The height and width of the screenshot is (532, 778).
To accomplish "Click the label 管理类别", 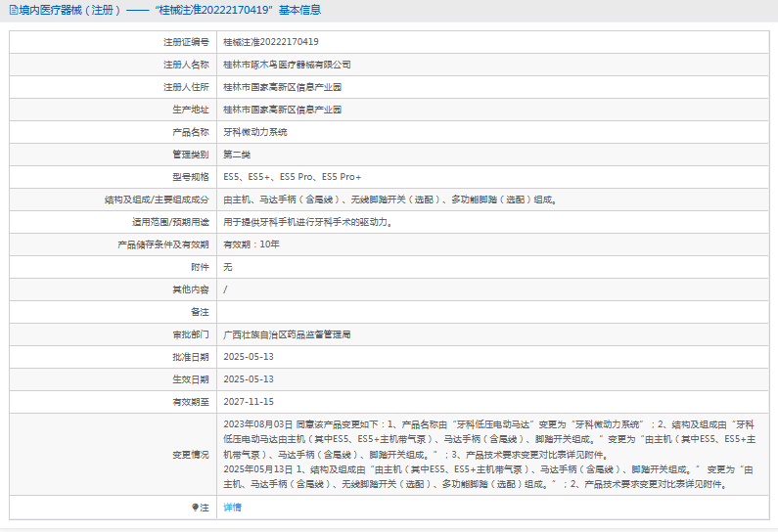I will coord(191,155).
